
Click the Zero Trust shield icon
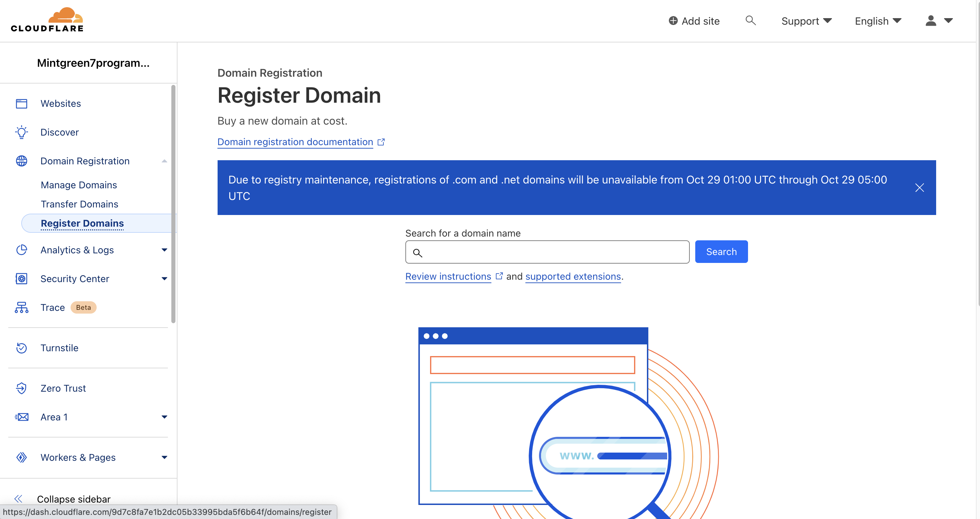(x=22, y=388)
